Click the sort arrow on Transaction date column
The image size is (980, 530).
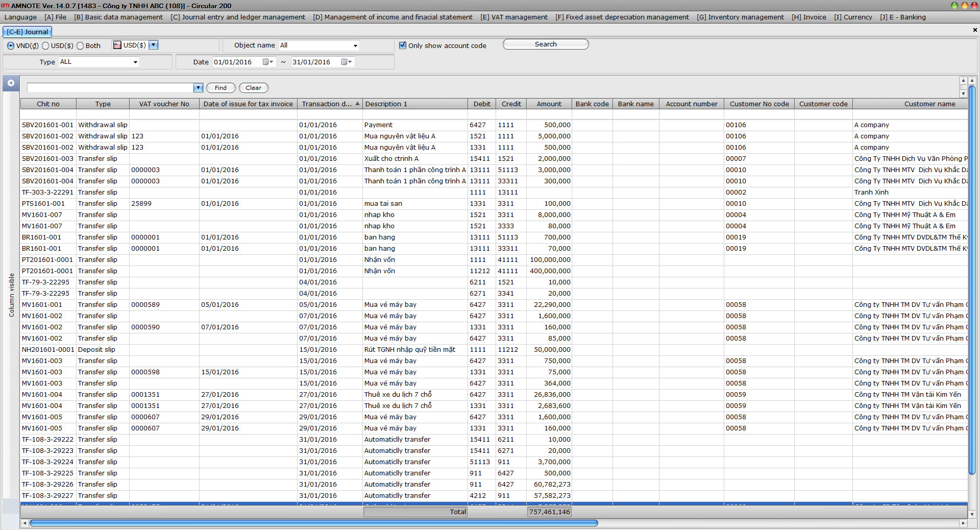(x=357, y=104)
